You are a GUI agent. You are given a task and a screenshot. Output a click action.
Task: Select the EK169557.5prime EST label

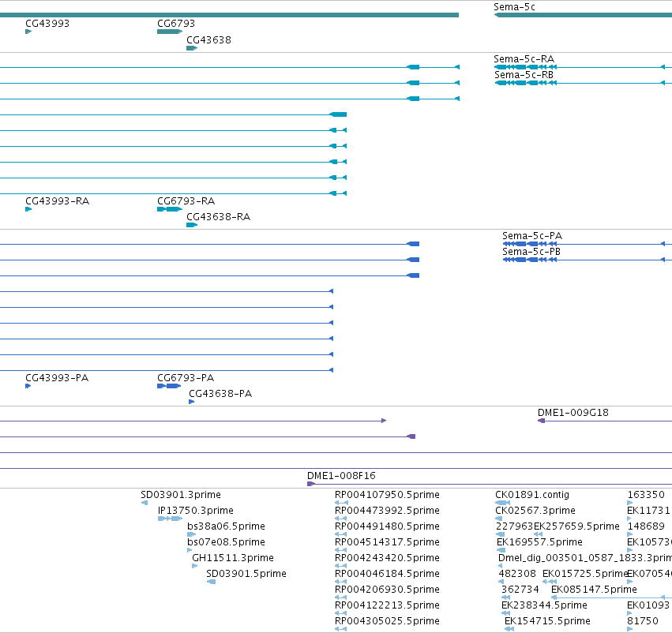(x=539, y=543)
